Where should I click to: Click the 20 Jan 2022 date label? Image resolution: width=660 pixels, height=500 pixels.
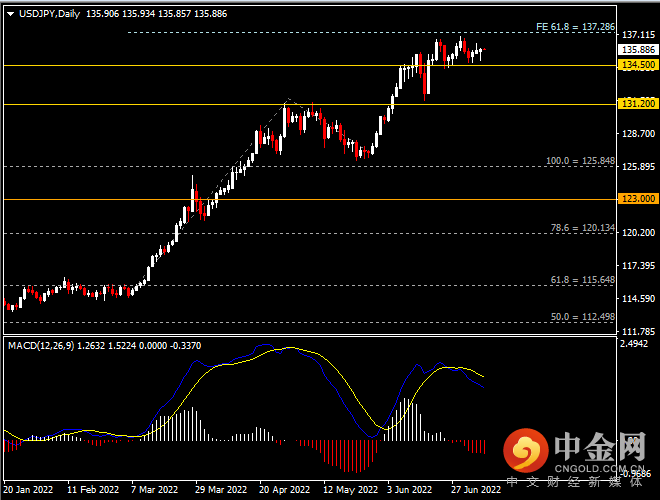(28, 490)
